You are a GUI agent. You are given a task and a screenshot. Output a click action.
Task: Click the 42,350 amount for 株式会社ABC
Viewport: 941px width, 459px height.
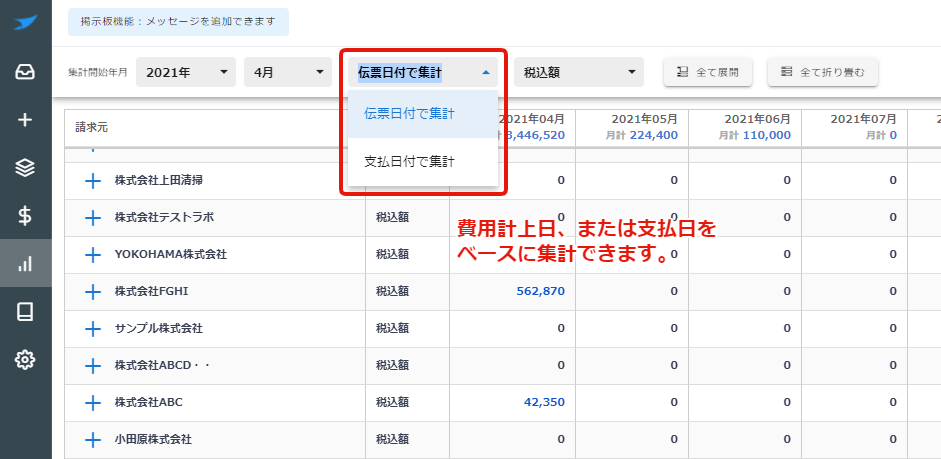tap(544, 403)
